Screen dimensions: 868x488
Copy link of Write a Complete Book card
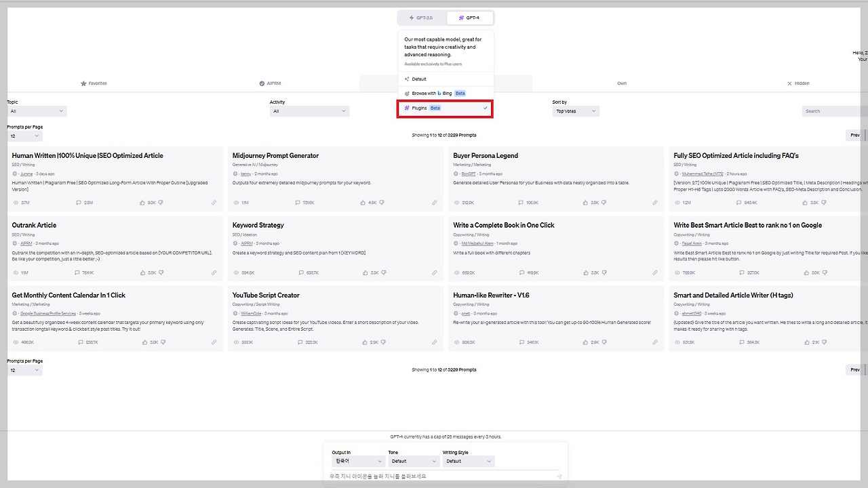655,272
